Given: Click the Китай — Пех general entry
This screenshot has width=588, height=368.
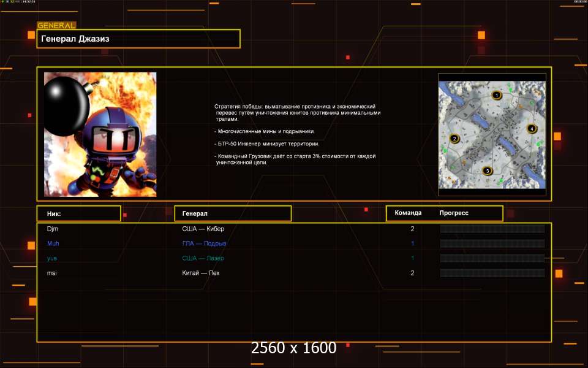Looking at the screenshot, I should click(200, 273).
